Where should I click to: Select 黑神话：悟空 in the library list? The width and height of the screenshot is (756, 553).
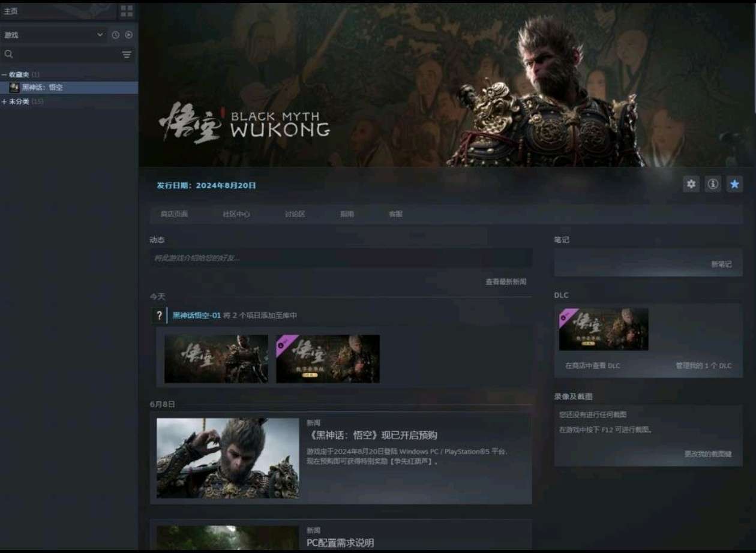tap(42, 88)
